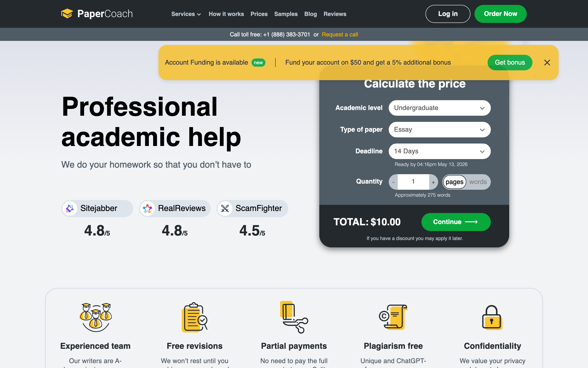This screenshot has width=588, height=368.
Task: Go to the Prices page
Action: click(259, 14)
